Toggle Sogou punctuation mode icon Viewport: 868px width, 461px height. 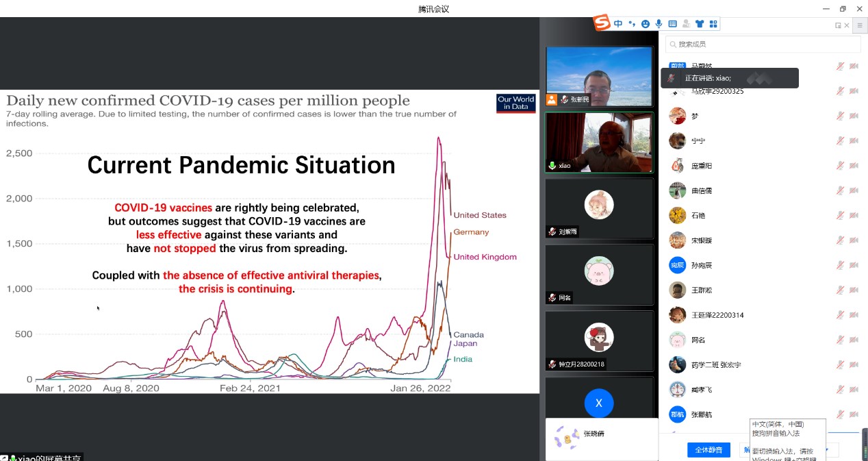point(632,24)
